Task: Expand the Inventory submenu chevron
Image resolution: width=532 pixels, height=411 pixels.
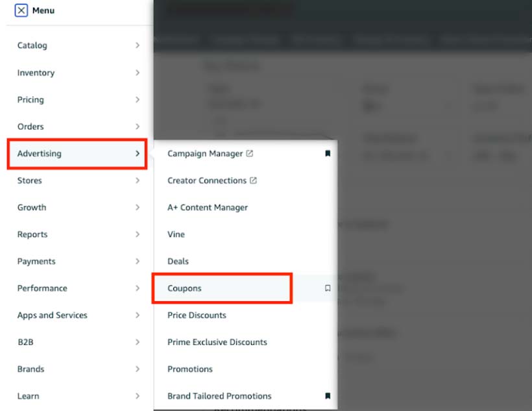Action: coord(138,73)
